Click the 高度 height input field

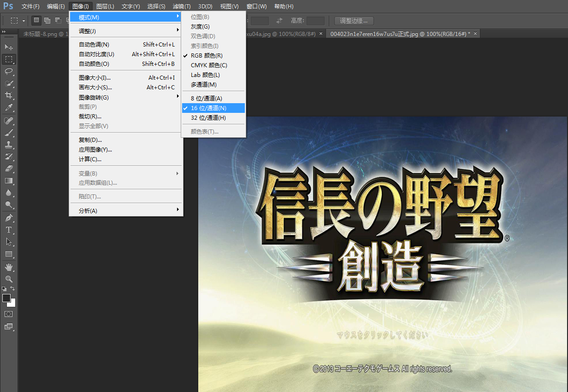(315, 21)
